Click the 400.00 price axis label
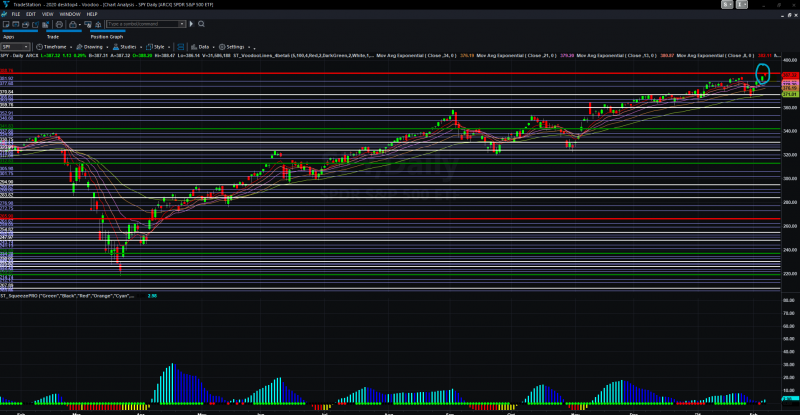 click(x=790, y=61)
